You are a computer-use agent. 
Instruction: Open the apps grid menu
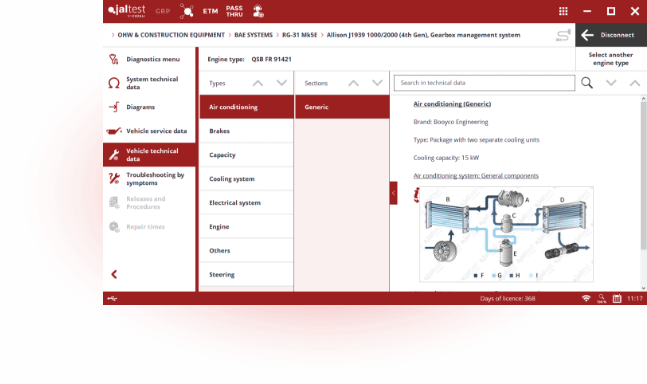pyautogui.click(x=563, y=11)
